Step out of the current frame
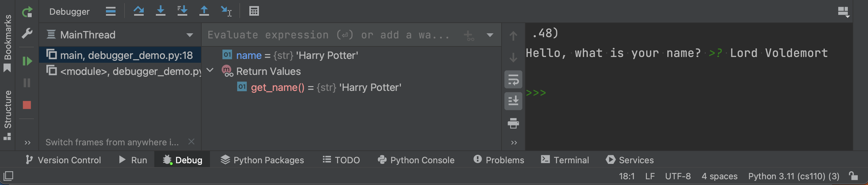Image resolution: width=868 pixels, height=185 pixels. tap(204, 11)
